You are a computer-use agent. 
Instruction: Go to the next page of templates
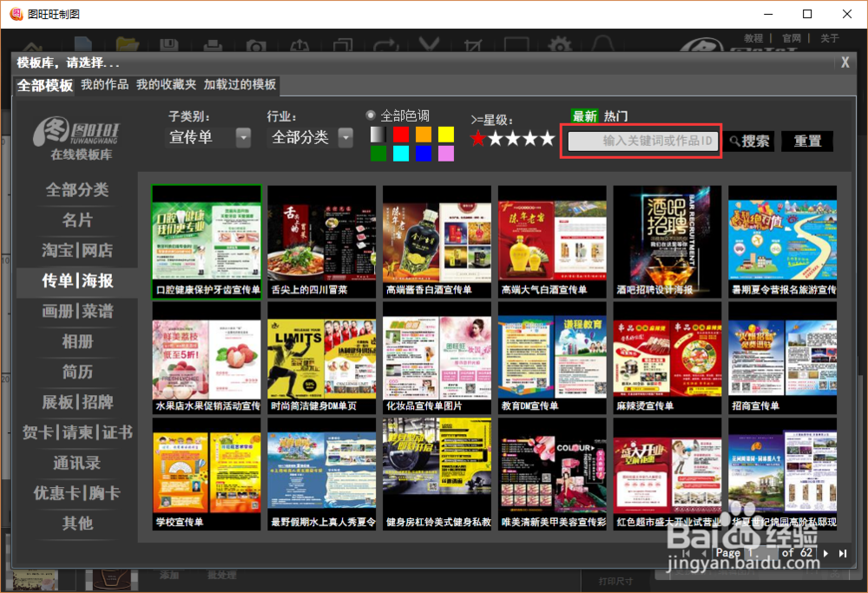click(826, 553)
